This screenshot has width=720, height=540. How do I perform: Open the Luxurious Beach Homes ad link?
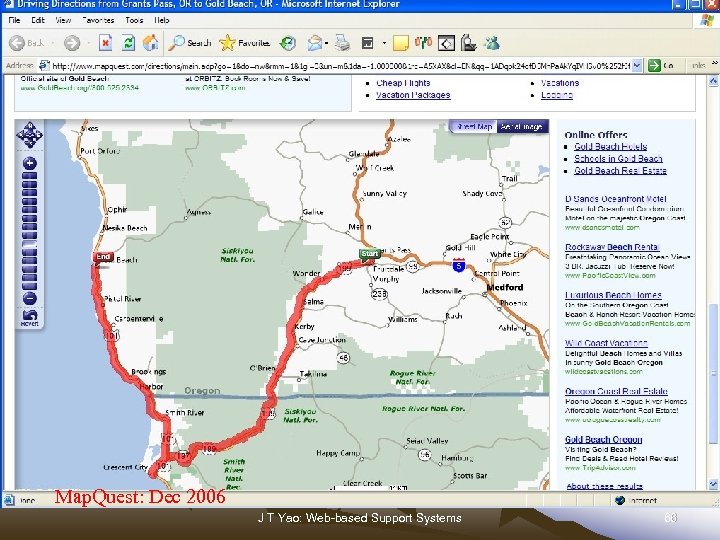point(613,295)
